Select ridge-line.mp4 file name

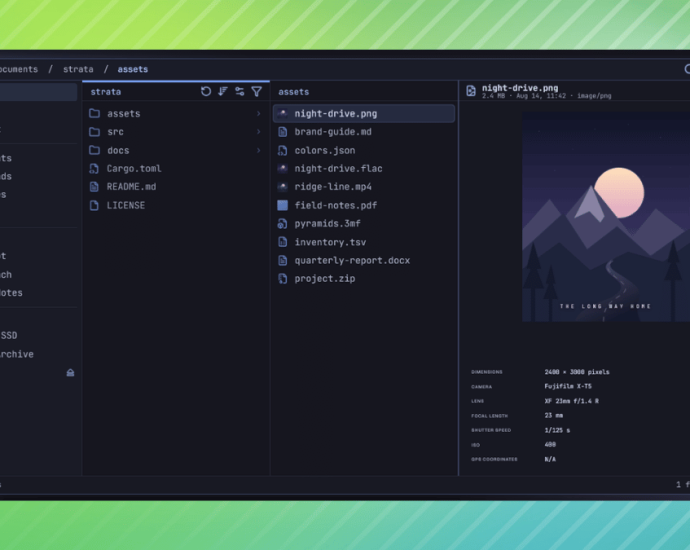(333, 187)
